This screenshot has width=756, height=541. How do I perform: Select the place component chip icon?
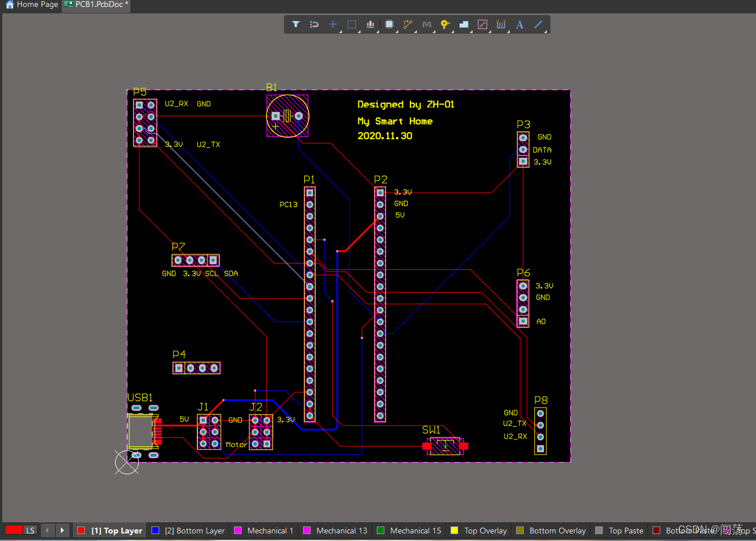tap(389, 24)
